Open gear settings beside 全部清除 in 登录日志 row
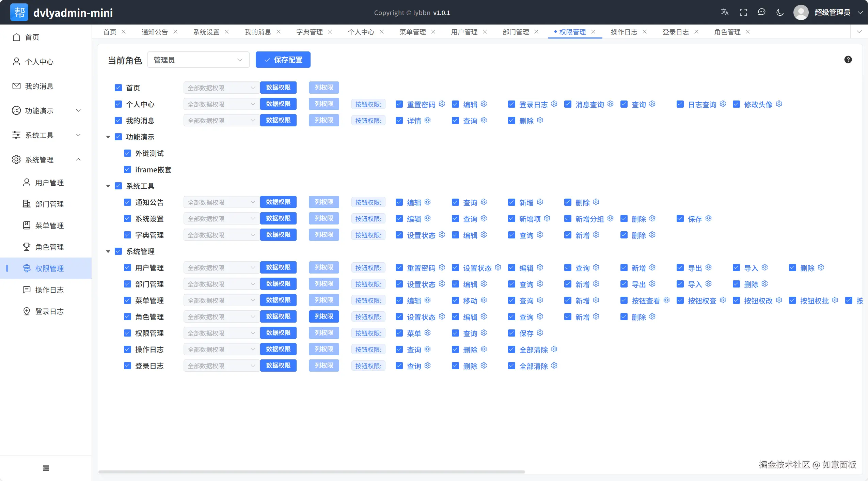 click(554, 365)
